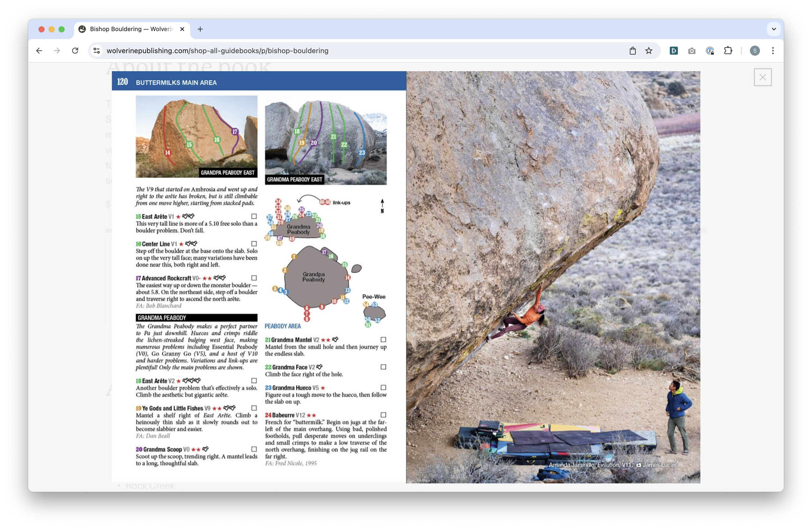Reload the Bishop Bouldering page
Viewport: 812px width, 529px height.
click(x=75, y=50)
